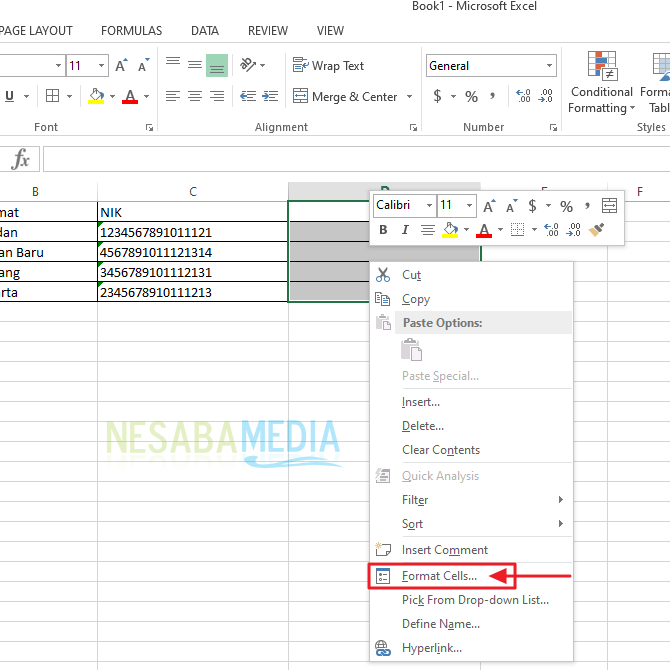Open Sort submenu in context menu
The height and width of the screenshot is (670, 670).
tap(471, 523)
